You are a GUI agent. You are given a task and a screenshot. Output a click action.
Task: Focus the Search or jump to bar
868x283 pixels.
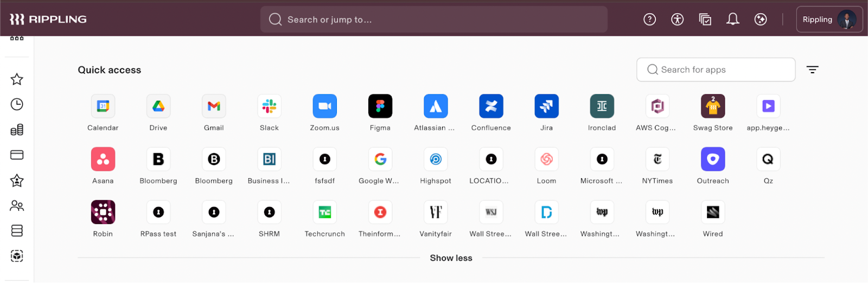point(434,20)
